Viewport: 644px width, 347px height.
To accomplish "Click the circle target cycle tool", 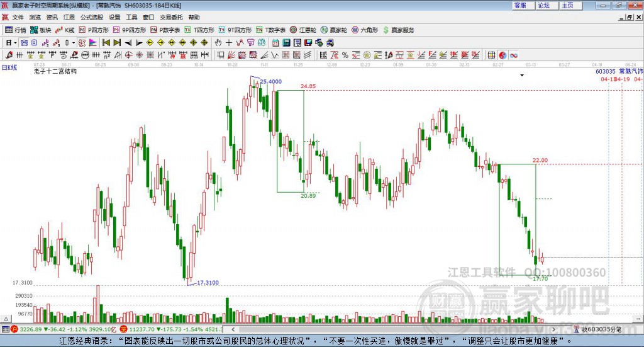I will pos(128,55).
